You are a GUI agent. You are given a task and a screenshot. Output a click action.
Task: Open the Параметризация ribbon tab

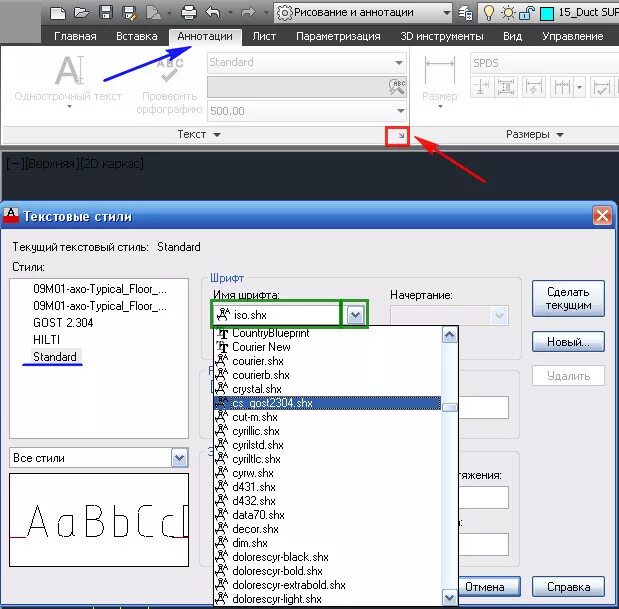tap(338, 36)
